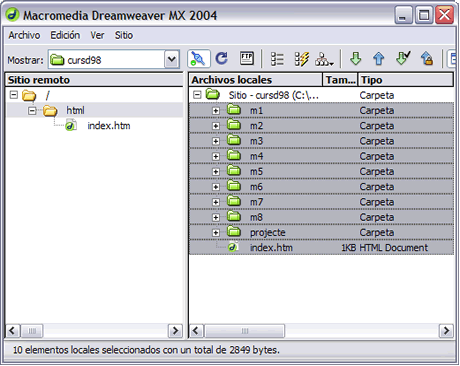Screen dimensions: 460x366
Task: Click the m1 folder icon
Action: [234, 109]
